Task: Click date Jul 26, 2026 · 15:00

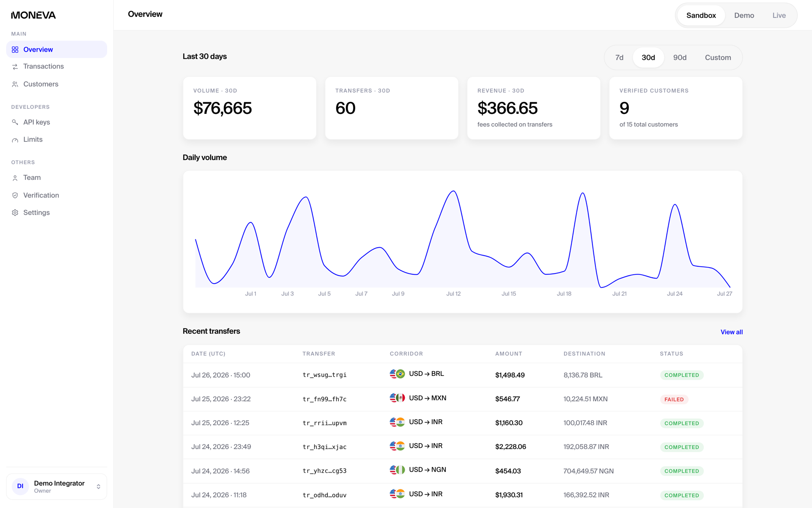Action: click(x=221, y=375)
